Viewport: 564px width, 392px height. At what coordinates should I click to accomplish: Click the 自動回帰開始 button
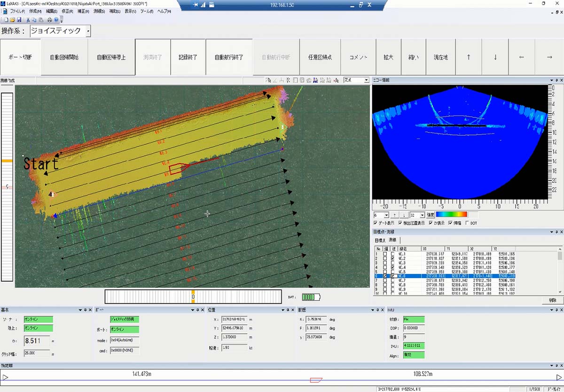pyautogui.click(x=64, y=57)
